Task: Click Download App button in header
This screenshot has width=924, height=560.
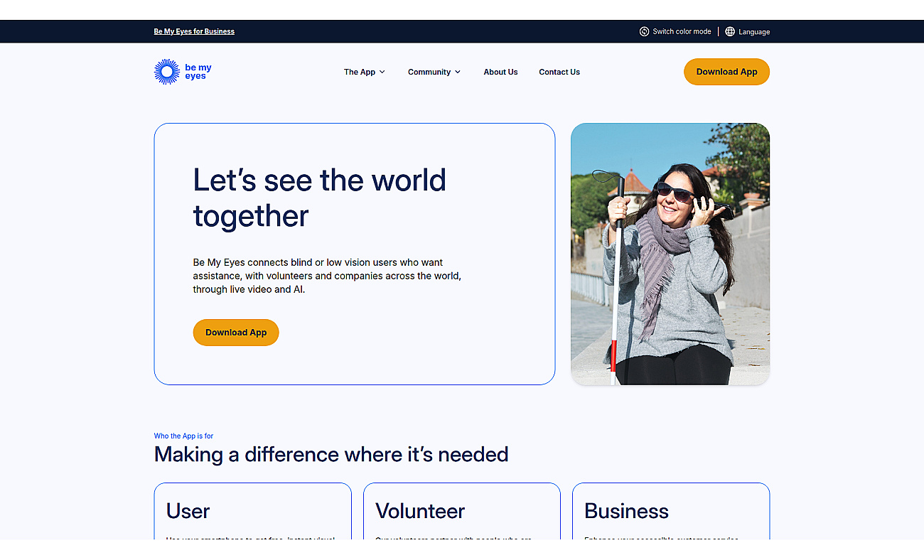Action: point(726,72)
